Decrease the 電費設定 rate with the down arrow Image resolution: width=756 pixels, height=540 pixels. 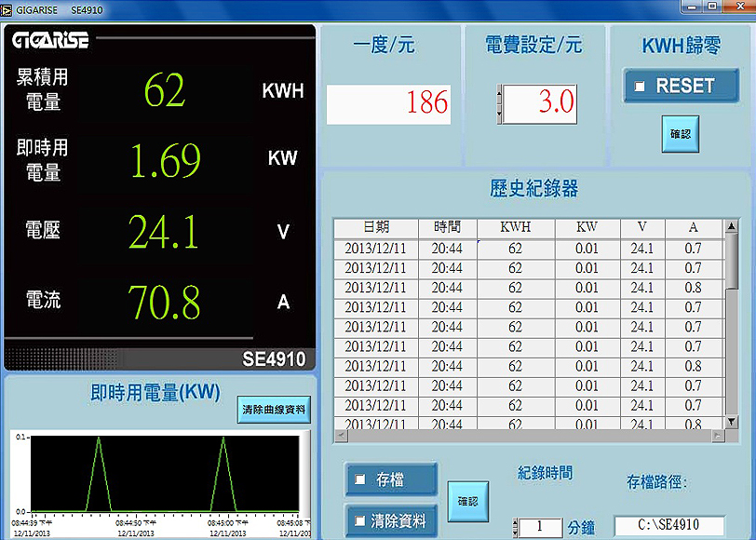pyautogui.click(x=499, y=115)
